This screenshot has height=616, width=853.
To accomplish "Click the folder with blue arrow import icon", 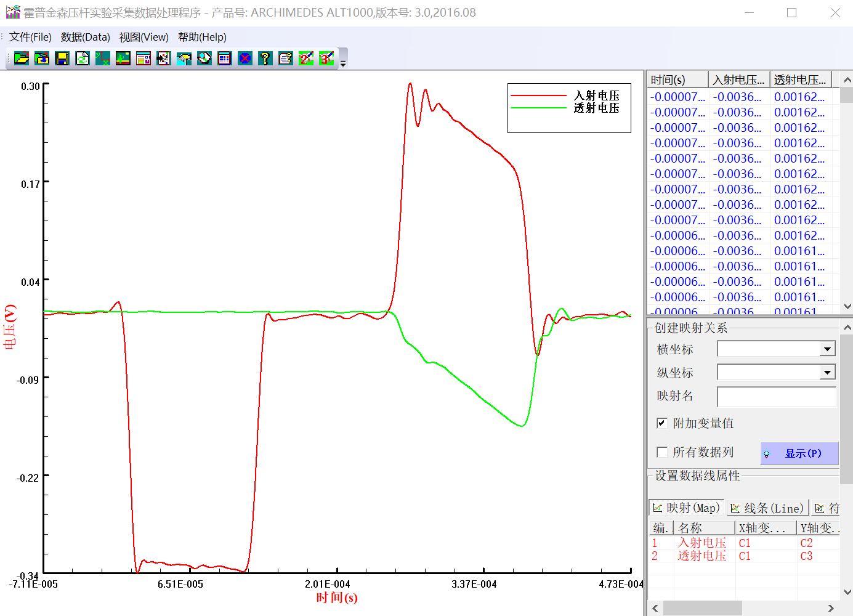I will click(42, 59).
